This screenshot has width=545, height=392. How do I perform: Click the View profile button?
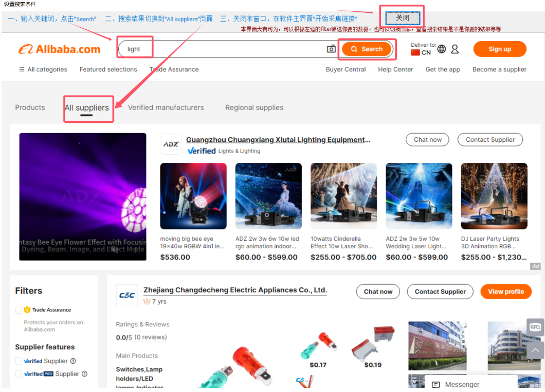tap(506, 292)
